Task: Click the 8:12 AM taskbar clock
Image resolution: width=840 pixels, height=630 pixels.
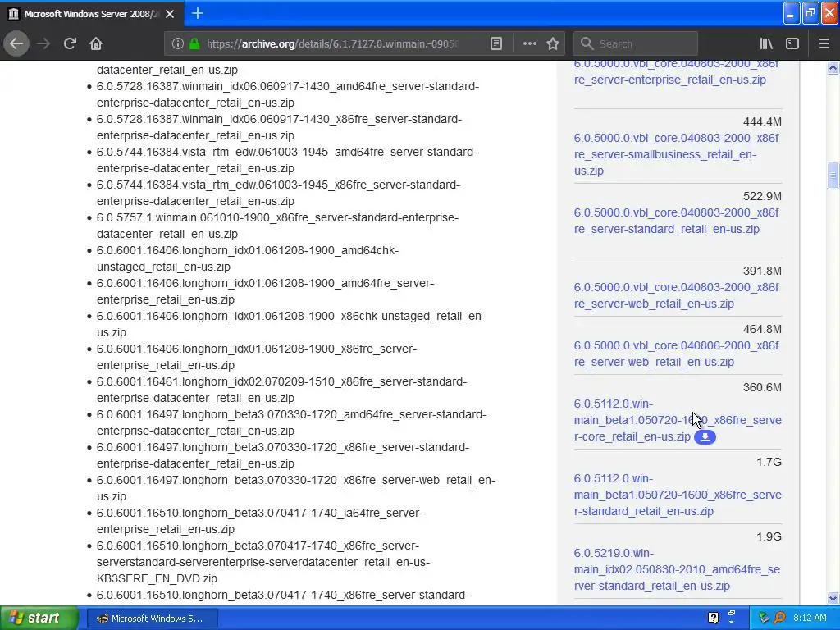Action: (x=810, y=619)
